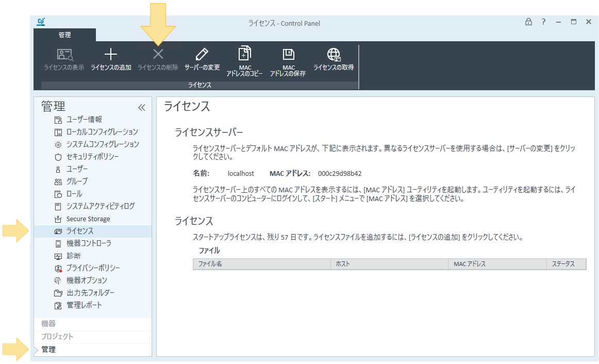Expand the プロジェクト section in sidebar
599x364 pixels.
(x=57, y=337)
